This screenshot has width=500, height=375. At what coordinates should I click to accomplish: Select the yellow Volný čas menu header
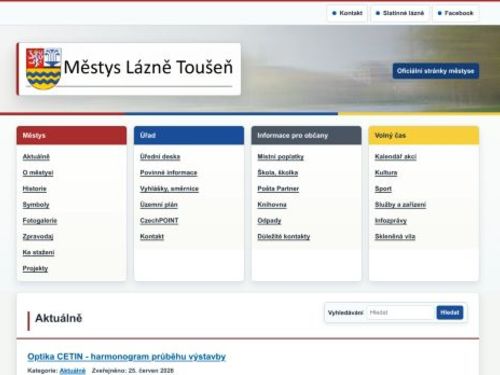tap(424, 135)
